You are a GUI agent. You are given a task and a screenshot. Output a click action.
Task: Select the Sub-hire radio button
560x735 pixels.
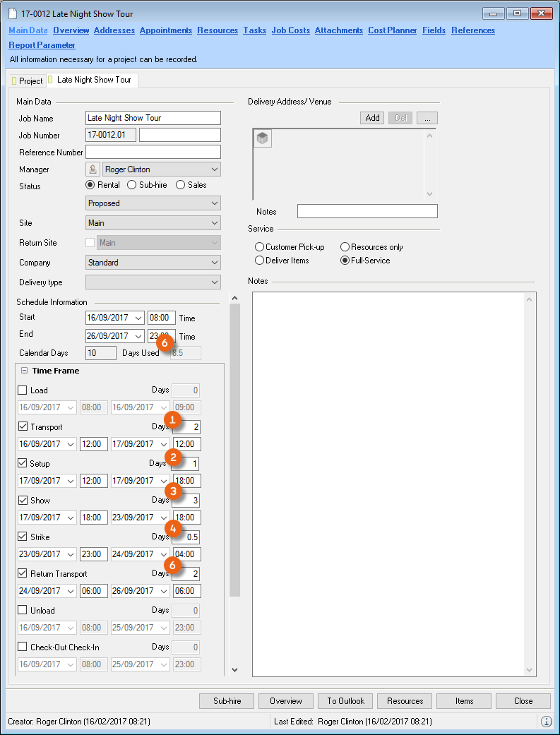click(x=132, y=185)
